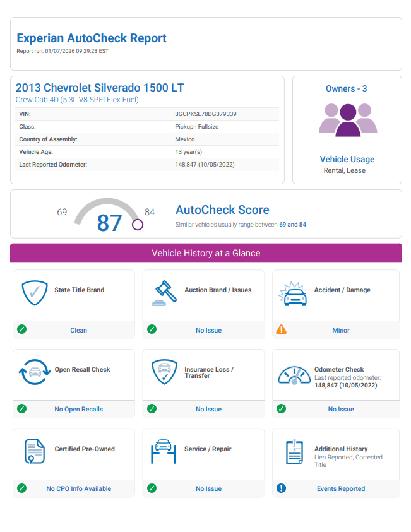This screenshot has height=532, width=411.
Task: Click the orange warning icon beside Minor
Action: (282, 329)
